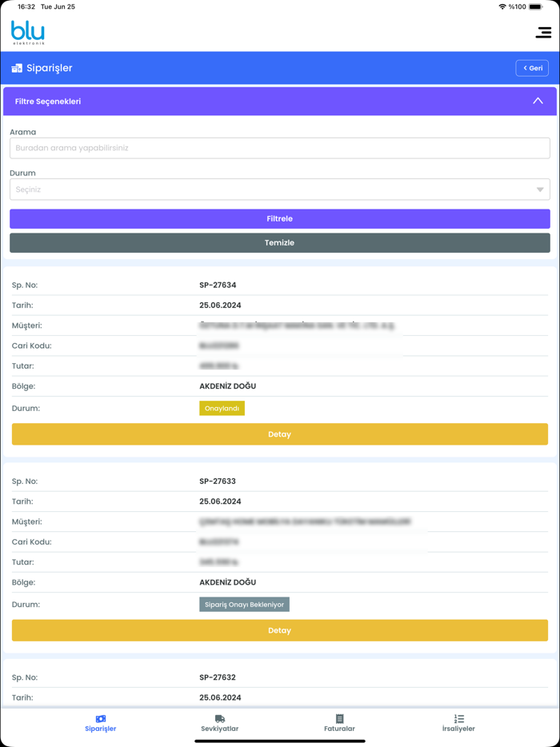
Task: Collapse Filtre Seçenekleri with the chevron
Action: 538,101
